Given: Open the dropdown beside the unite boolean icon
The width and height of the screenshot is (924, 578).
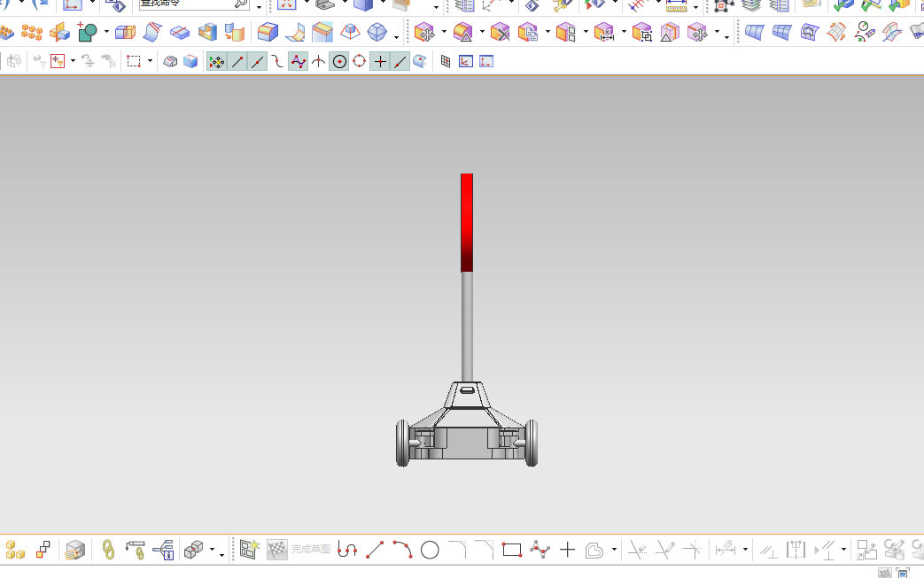Looking at the screenshot, I should click(106, 32).
